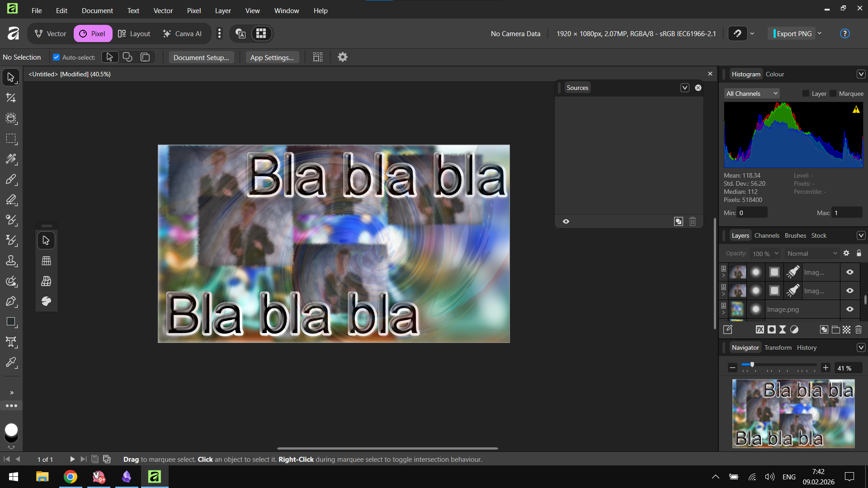Toggle the Auto-select checkbox

(57, 57)
